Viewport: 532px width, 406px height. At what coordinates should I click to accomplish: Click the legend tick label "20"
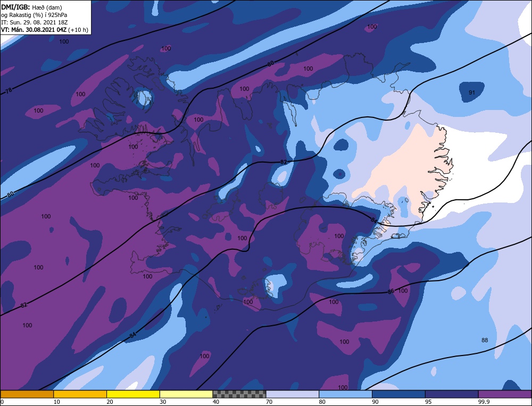tap(110, 402)
